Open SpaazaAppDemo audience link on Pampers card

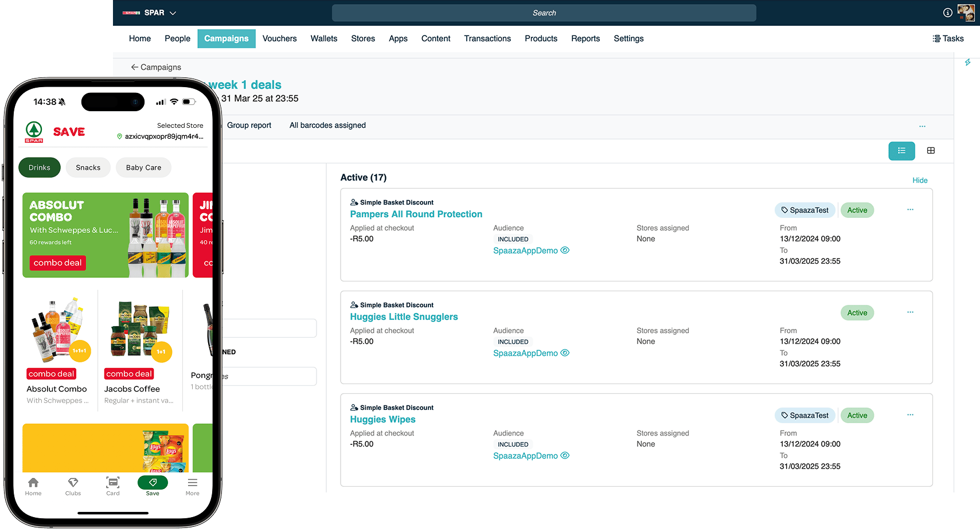point(525,251)
